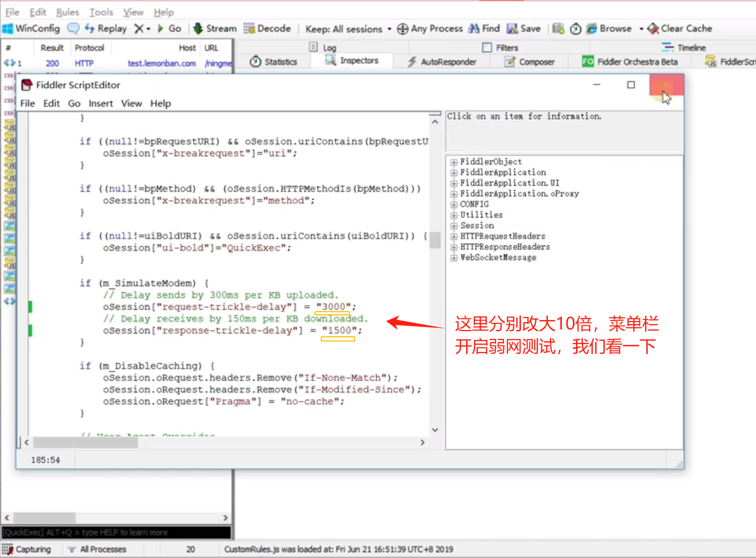Image resolution: width=756 pixels, height=558 pixels.
Task: Launch Browse in toolbar
Action: 609,28
